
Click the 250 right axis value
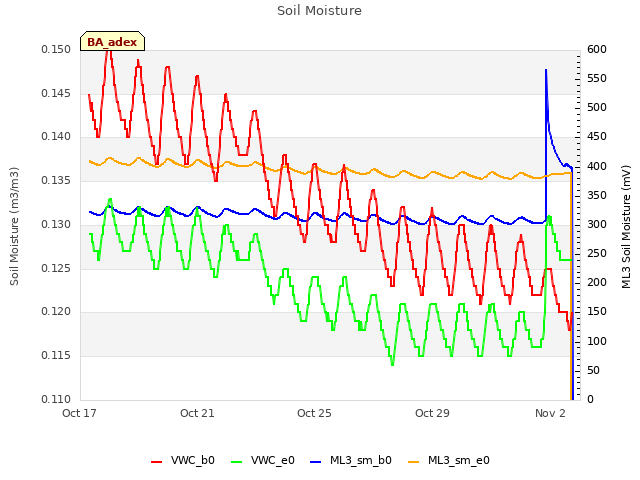click(x=597, y=253)
